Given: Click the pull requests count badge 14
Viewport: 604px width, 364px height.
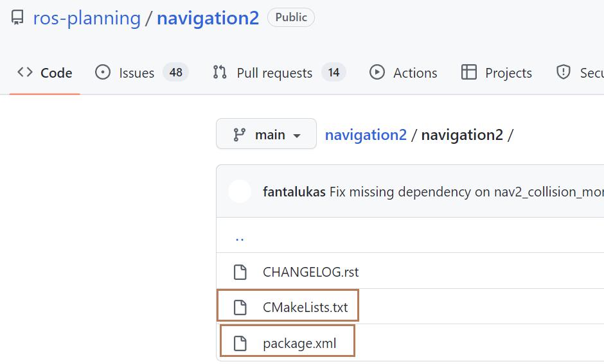Looking at the screenshot, I should tap(333, 73).
